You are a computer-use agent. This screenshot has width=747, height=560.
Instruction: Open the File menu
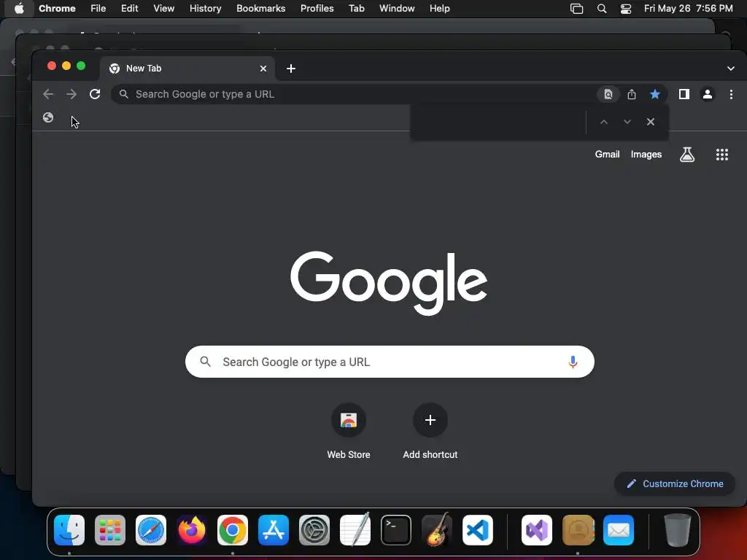(x=98, y=8)
